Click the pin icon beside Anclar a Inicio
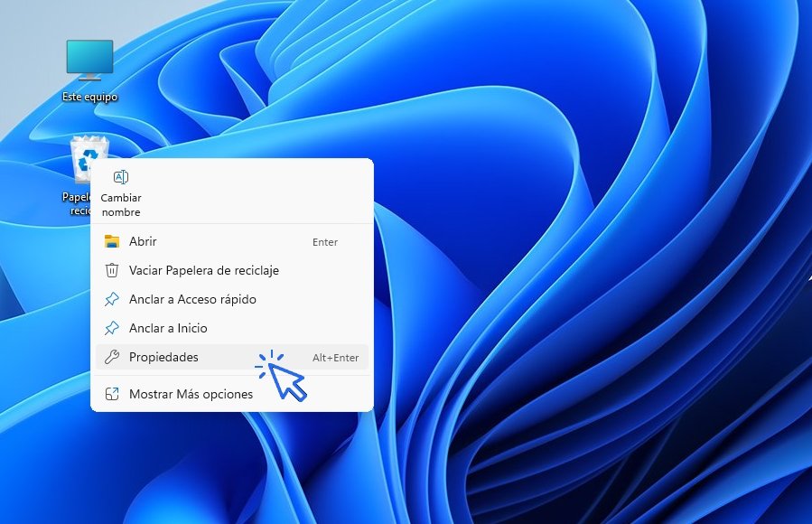This screenshot has height=524, width=812. pyautogui.click(x=112, y=328)
